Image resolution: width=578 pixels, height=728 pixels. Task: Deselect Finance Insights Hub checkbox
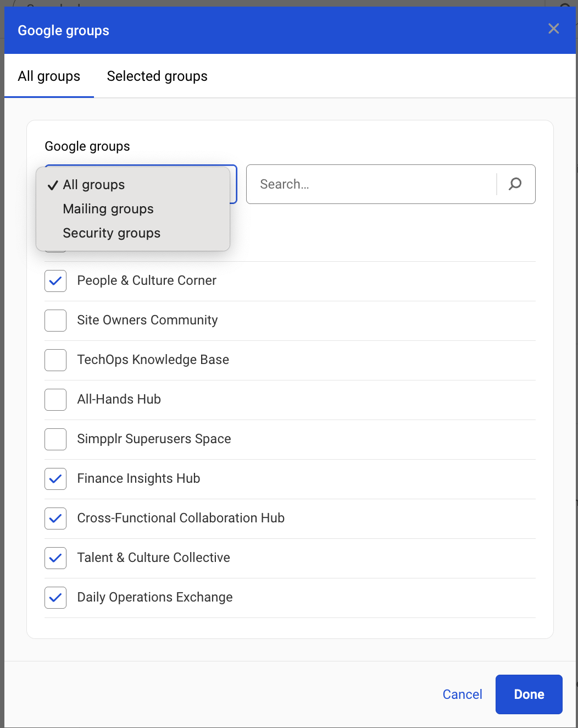point(55,479)
